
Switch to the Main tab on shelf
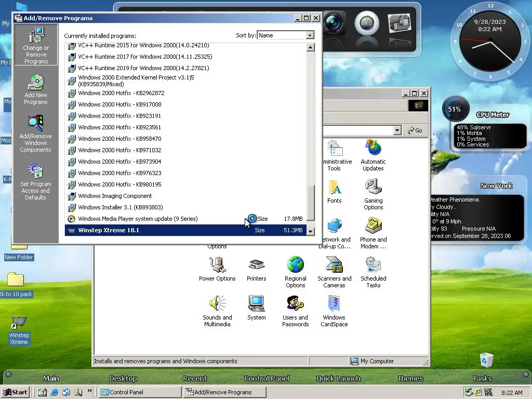51,378
